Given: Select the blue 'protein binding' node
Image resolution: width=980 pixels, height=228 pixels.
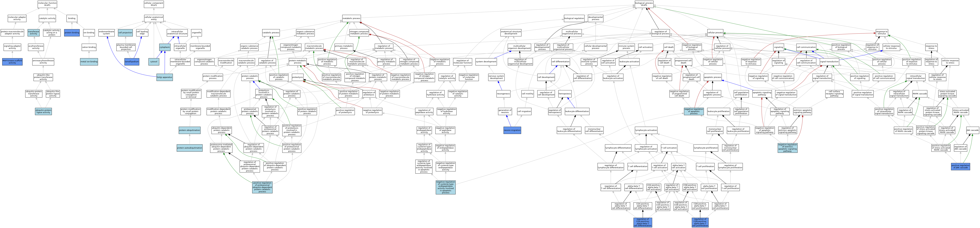Looking at the screenshot, I should (72, 33).
